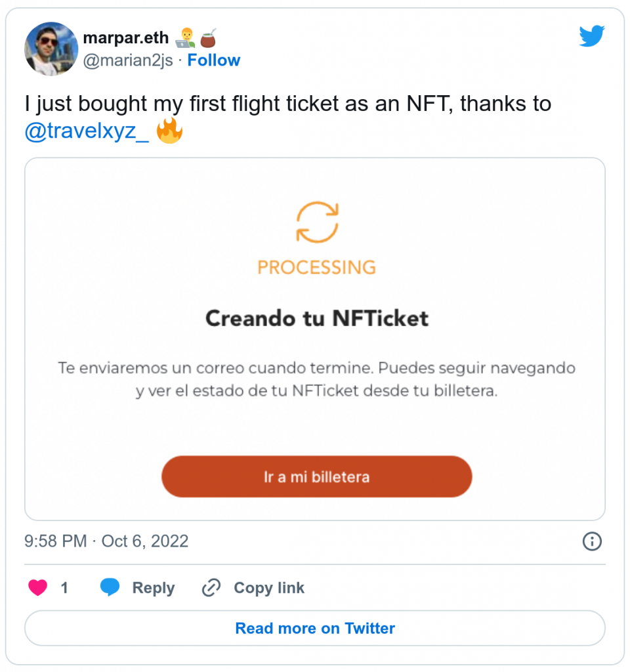Click the Twitter bird logo
Image resolution: width=630 pixels, height=672 pixels.
point(591,37)
